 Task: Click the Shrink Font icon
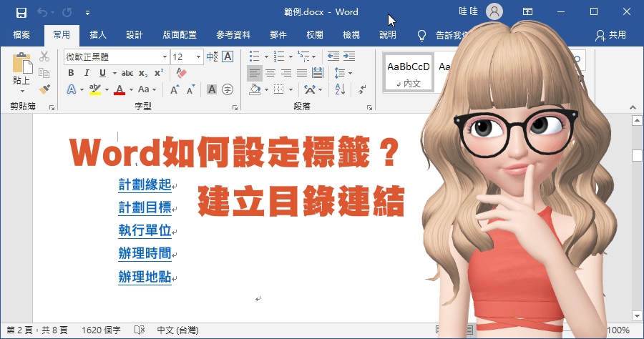coord(190,89)
